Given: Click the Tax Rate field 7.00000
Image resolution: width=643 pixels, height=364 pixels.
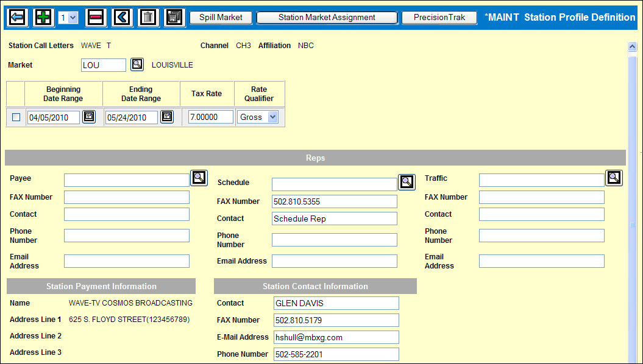Looking at the screenshot, I should click(211, 117).
